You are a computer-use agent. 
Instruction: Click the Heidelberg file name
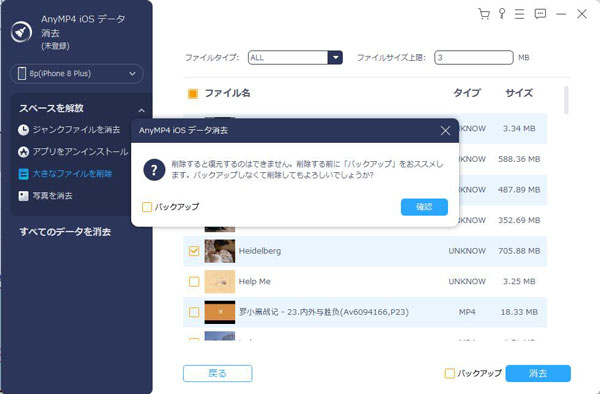pyautogui.click(x=260, y=251)
